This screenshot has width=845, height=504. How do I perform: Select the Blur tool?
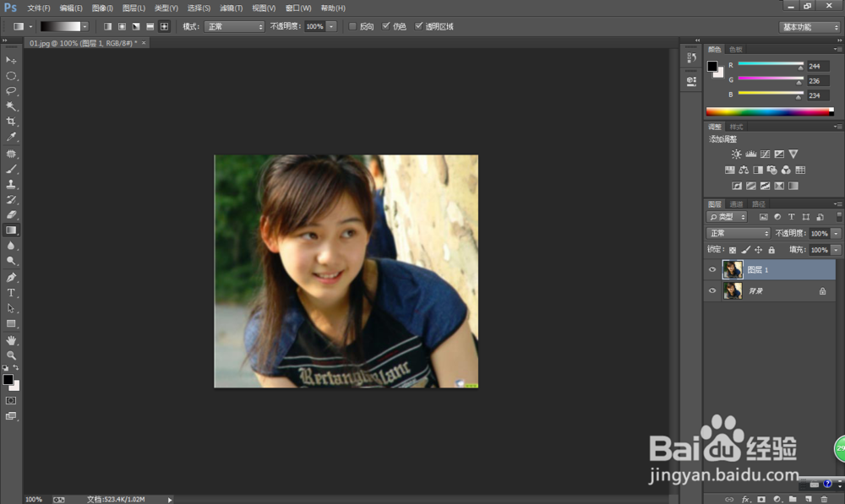coord(11,246)
